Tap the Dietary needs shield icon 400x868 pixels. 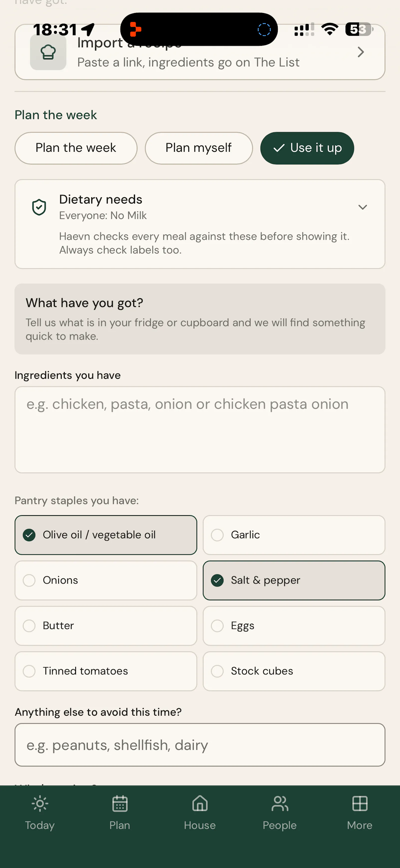pyautogui.click(x=39, y=207)
